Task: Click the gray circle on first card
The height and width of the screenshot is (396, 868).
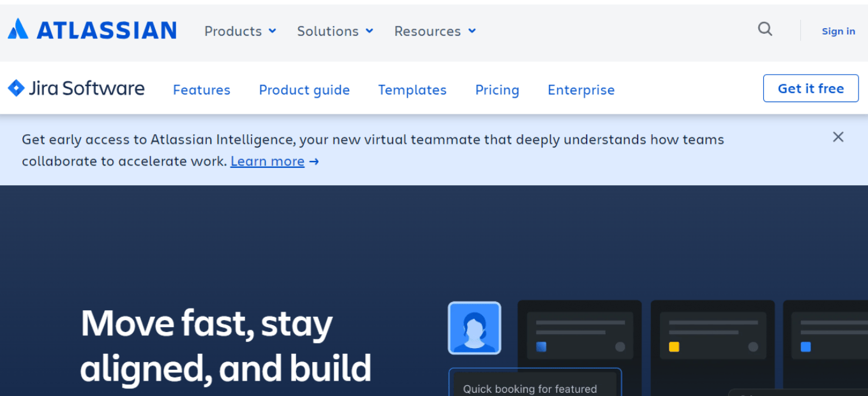Action: pos(620,347)
